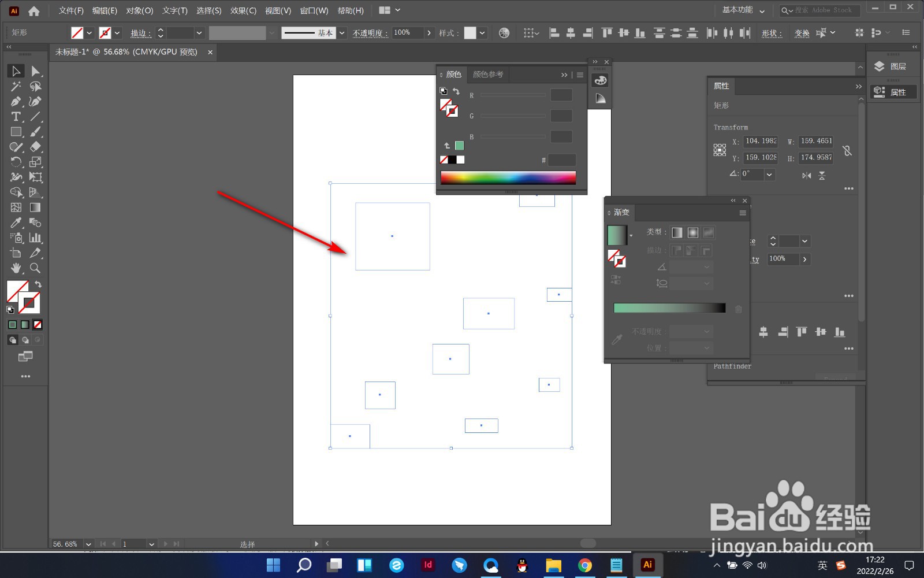
Task: Open stroke weight dropdown
Action: pos(199,33)
